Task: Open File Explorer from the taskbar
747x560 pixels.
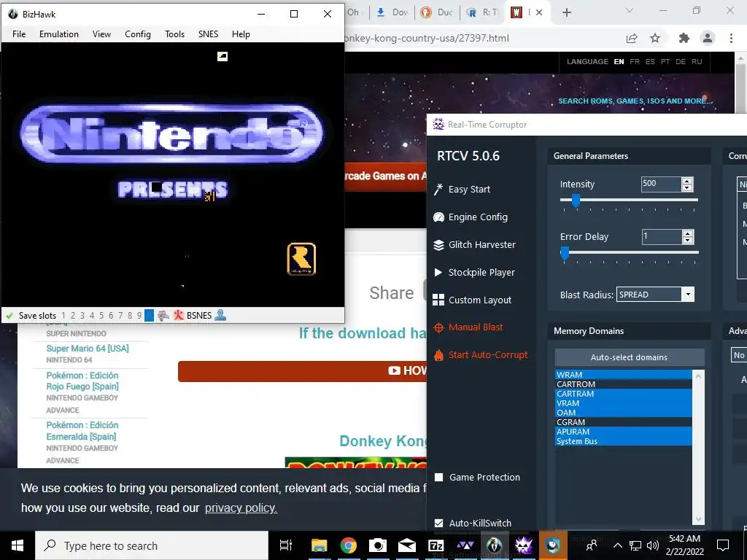Action: 320,545
